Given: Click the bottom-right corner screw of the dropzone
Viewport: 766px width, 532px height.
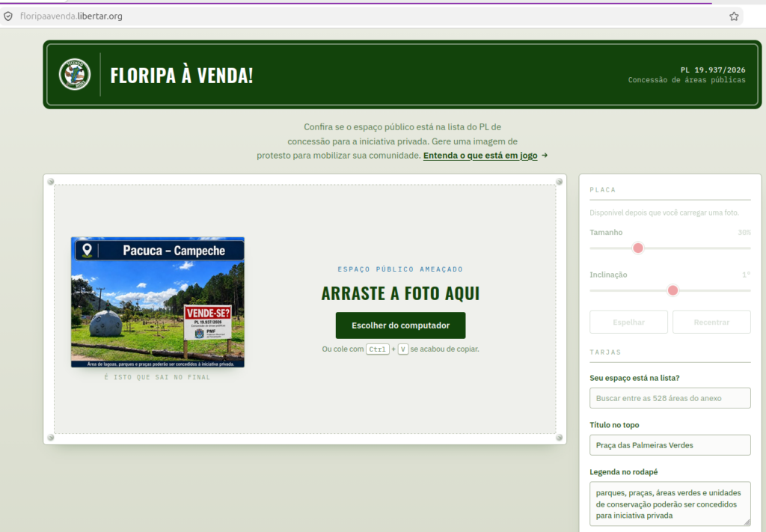Looking at the screenshot, I should point(560,438).
